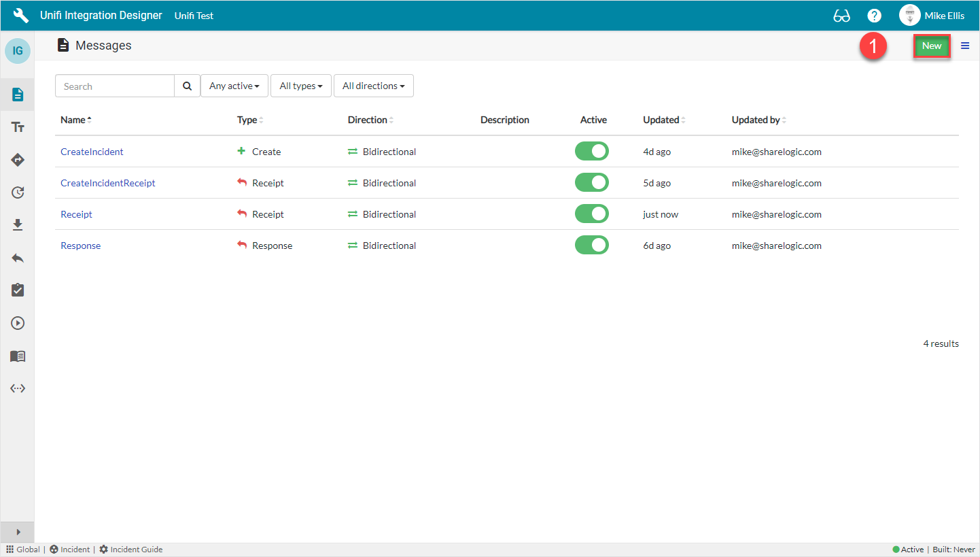980x557 pixels.
Task: Open the help question mark icon
Action: (874, 16)
